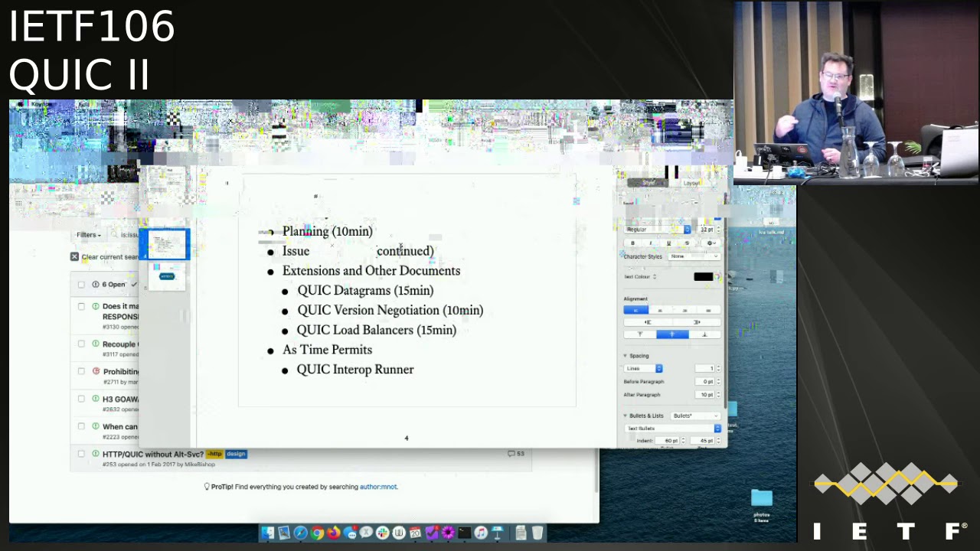Justify text in alignment row
Viewport: 980px width, 551px height.
click(x=708, y=311)
